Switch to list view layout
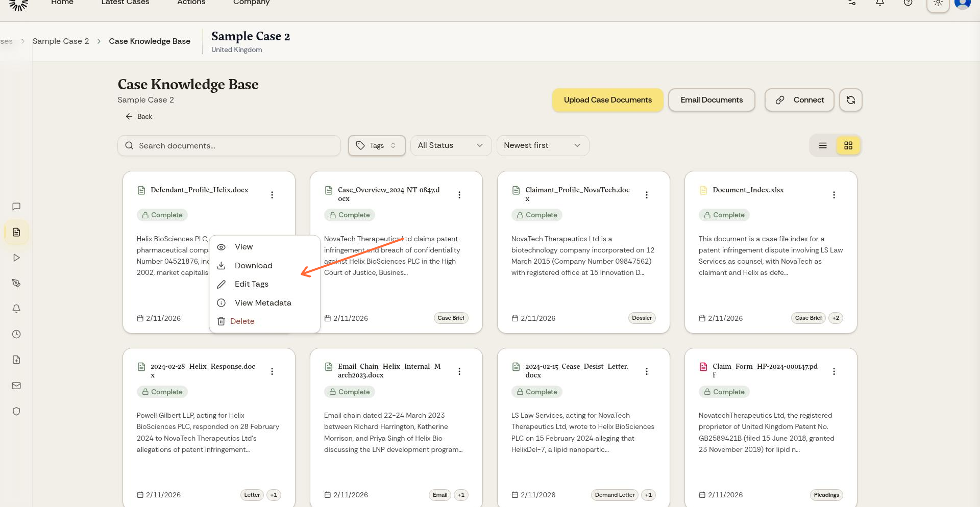This screenshot has height=507, width=980. point(822,145)
